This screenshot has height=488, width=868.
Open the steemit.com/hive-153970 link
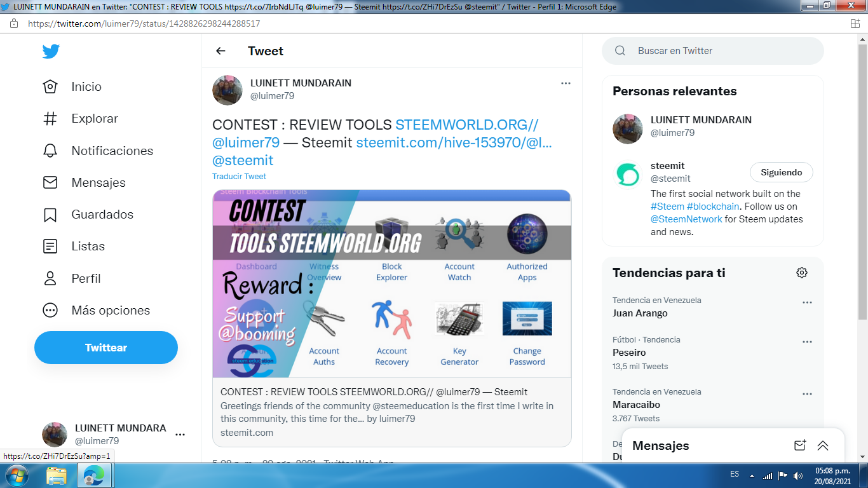(x=454, y=142)
